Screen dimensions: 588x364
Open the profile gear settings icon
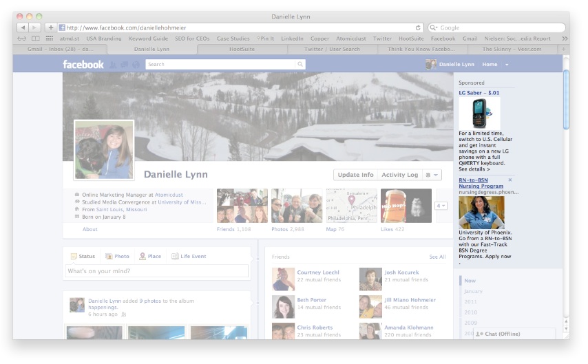point(428,175)
